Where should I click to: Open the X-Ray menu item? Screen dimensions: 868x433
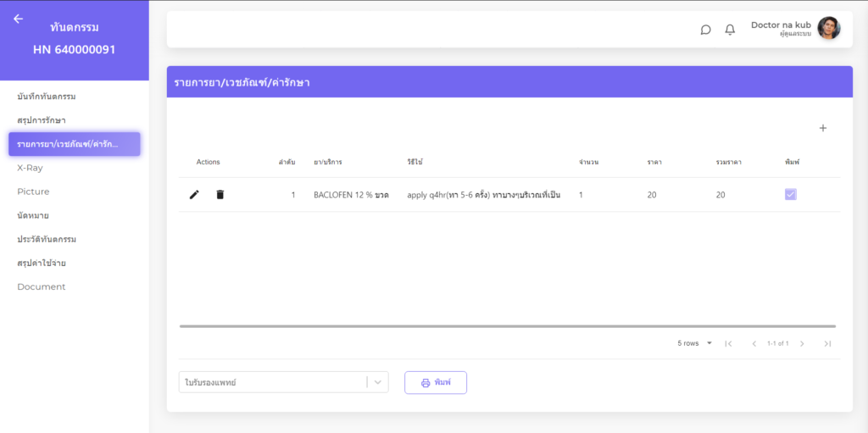coord(30,168)
